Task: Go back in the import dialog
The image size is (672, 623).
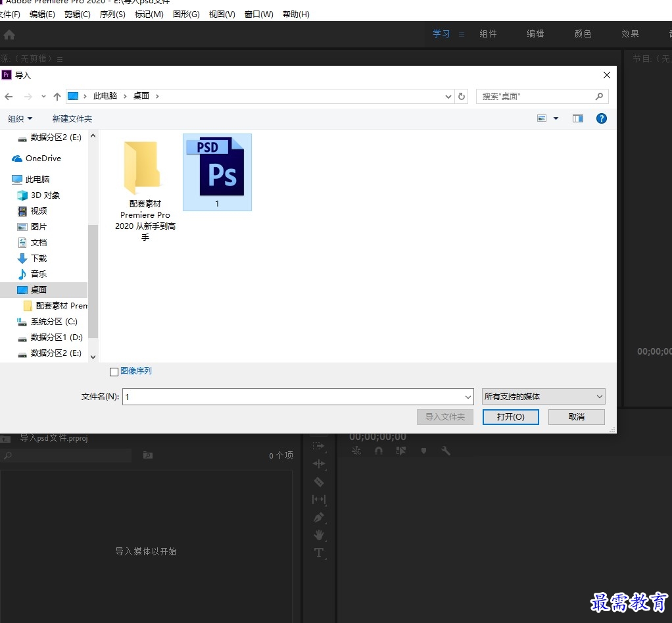Action: pyautogui.click(x=9, y=97)
